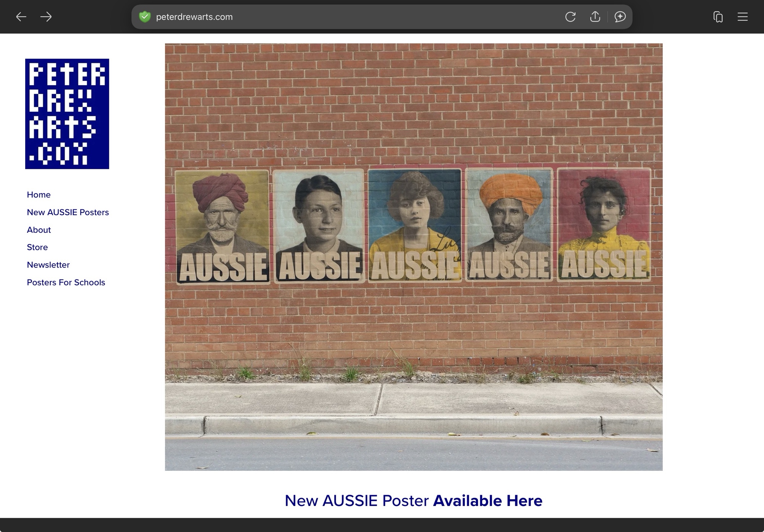Open New AUSSIE Posters page
Viewport: 764px width, 532px height.
pyautogui.click(x=68, y=212)
